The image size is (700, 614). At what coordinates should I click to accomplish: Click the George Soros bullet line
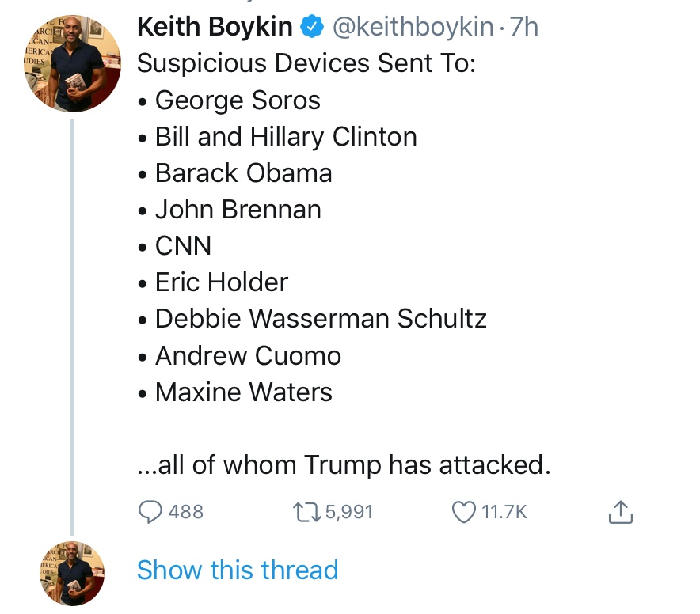tap(238, 100)
